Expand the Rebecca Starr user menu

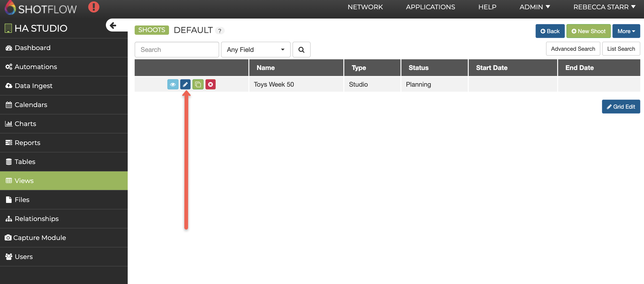604,7
